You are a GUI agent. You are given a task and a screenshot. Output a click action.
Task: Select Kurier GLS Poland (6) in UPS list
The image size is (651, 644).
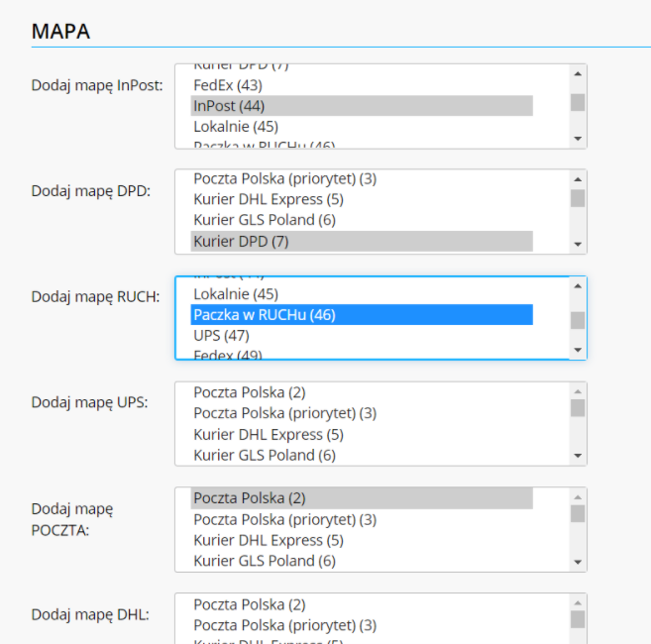coord(362,456)
